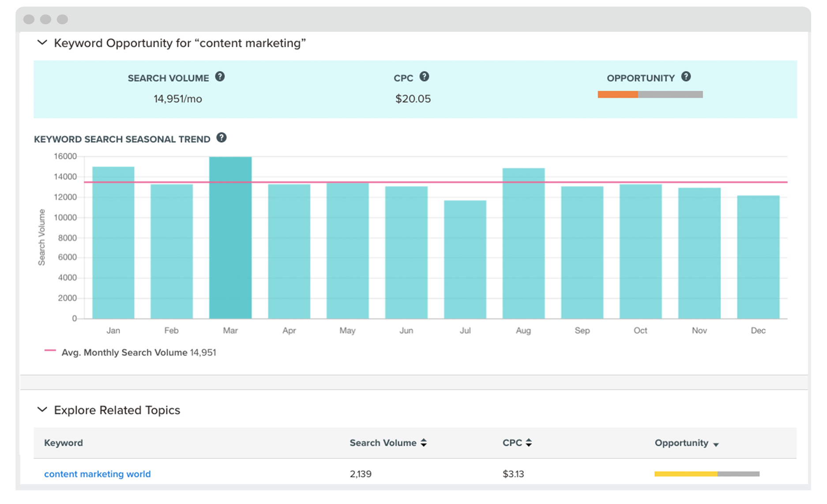
Task: Click the help icon beside Search Volume
Action: (220, 77)
